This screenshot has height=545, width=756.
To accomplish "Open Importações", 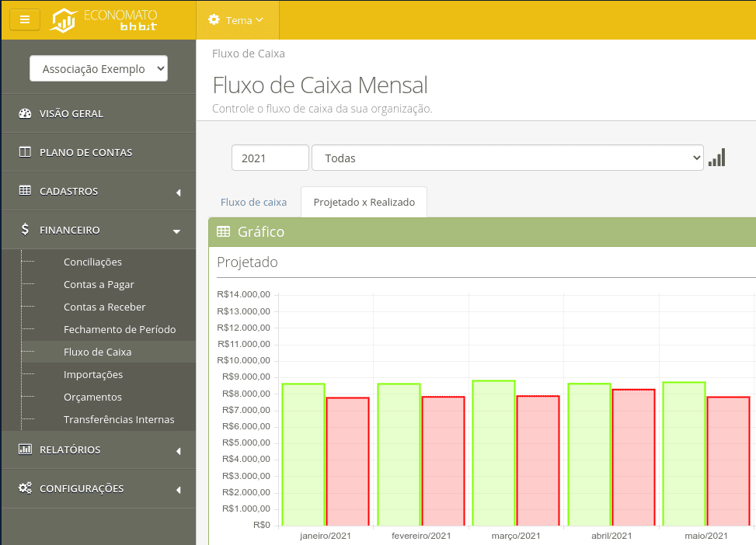I will pyautogui.click(x=93, y=374).
